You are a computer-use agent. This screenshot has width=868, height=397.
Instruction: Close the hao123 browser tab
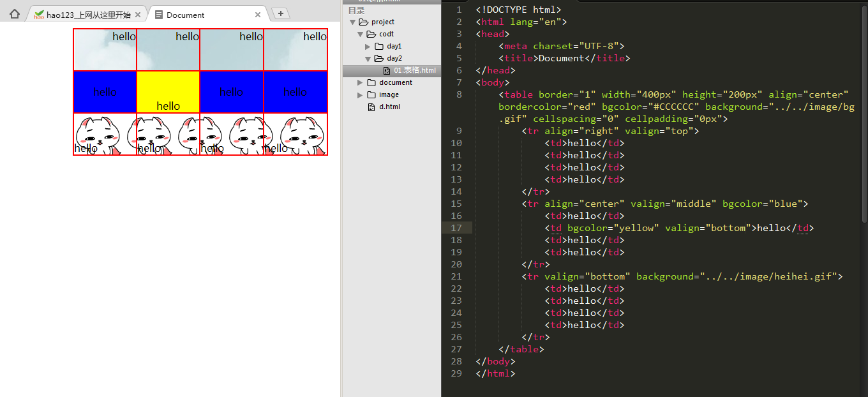[138, 15]
